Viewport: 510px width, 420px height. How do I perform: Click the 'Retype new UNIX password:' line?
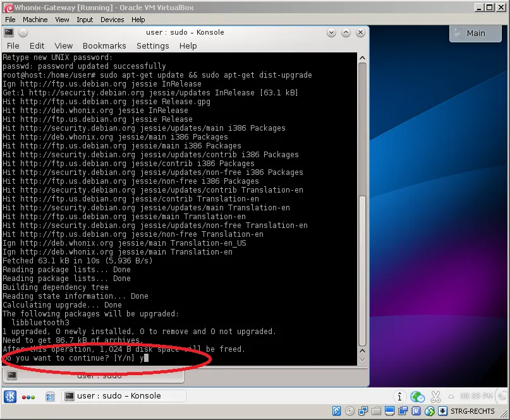point(58,57)
